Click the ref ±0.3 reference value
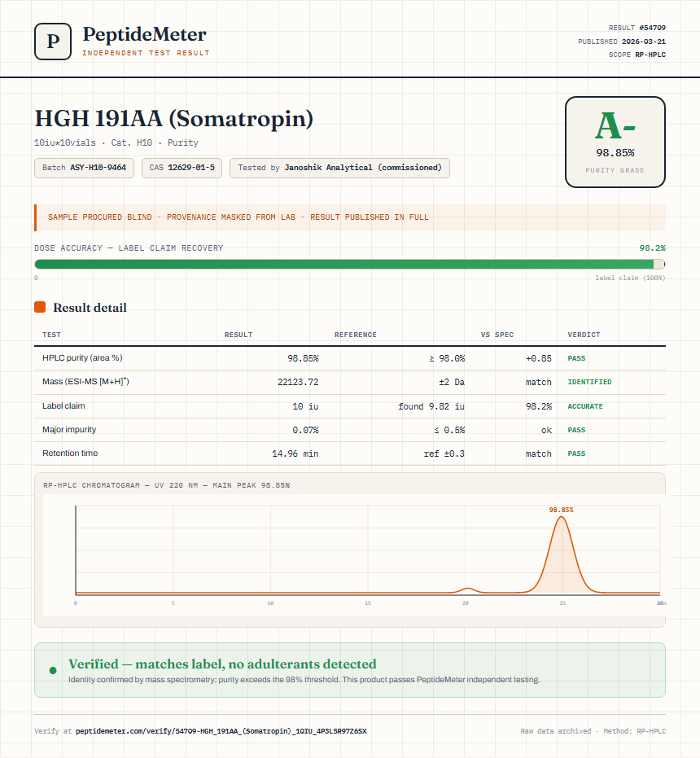 pos(444,453)
